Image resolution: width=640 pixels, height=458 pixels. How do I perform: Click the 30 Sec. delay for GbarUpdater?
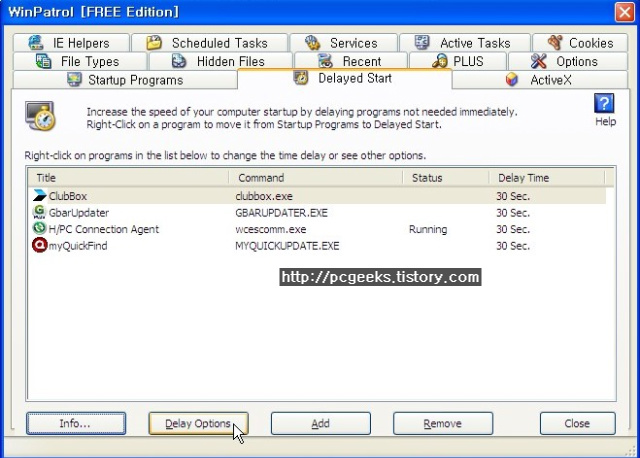click(x=513, y=213)
